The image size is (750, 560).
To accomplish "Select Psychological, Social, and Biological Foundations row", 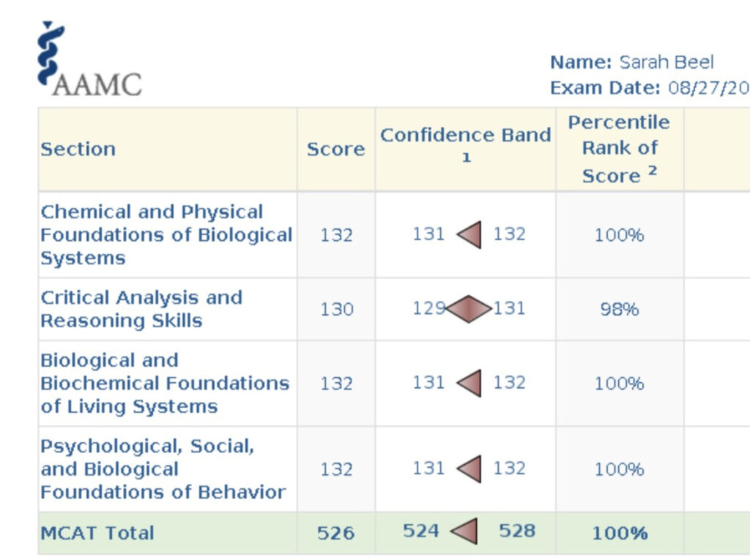I will tap(163, 468).
